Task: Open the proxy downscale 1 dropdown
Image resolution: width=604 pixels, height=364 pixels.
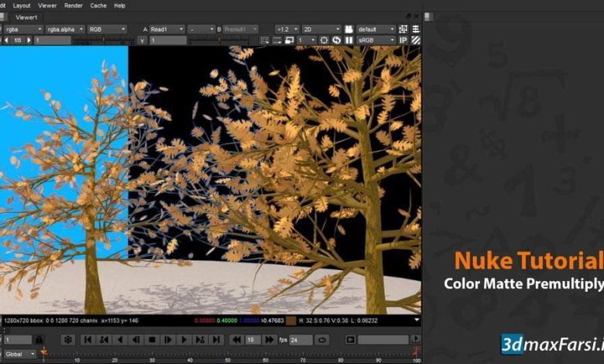Action: [307, 40]
